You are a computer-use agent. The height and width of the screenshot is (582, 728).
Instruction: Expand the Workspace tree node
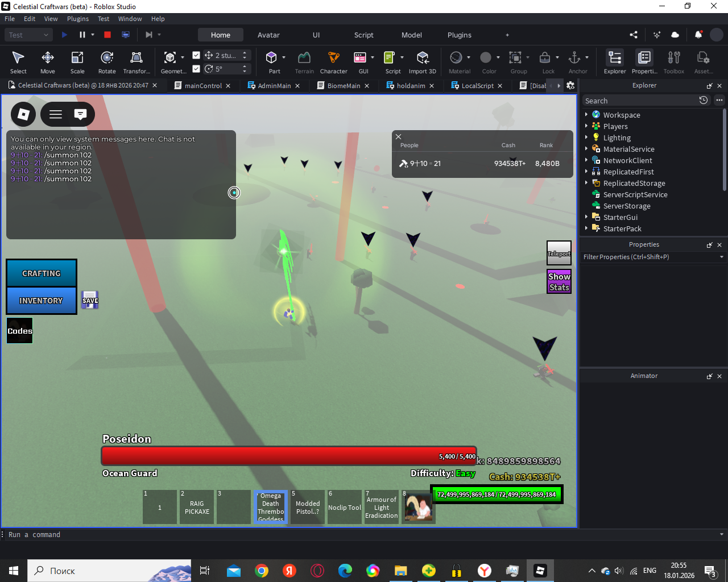(x=586, y=114)
